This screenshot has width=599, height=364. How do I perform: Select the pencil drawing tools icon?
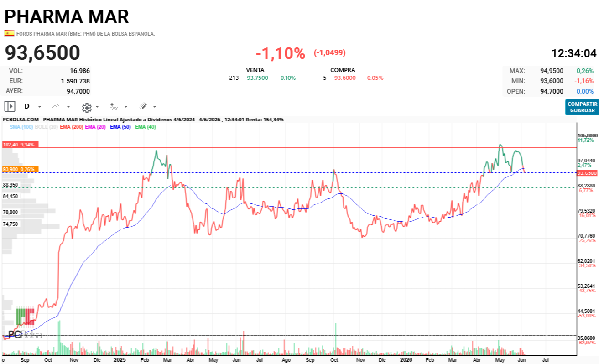pyautogui.click(x=143, y=106)
